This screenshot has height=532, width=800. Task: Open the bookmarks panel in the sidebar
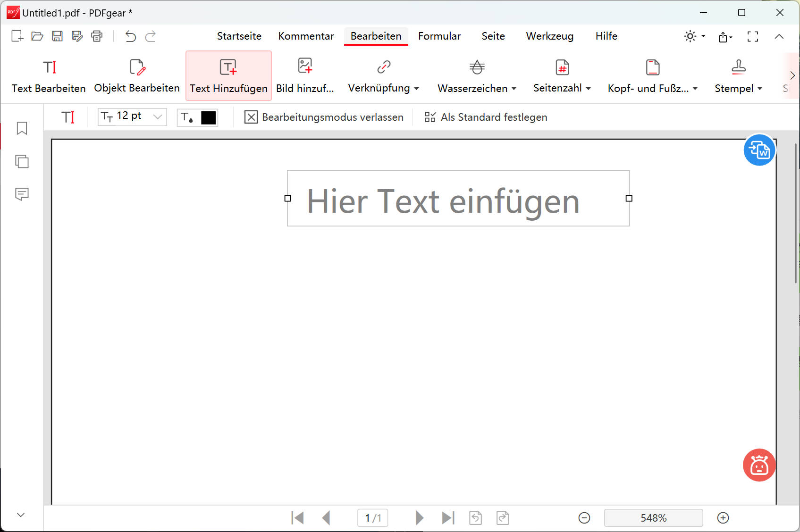21,128
